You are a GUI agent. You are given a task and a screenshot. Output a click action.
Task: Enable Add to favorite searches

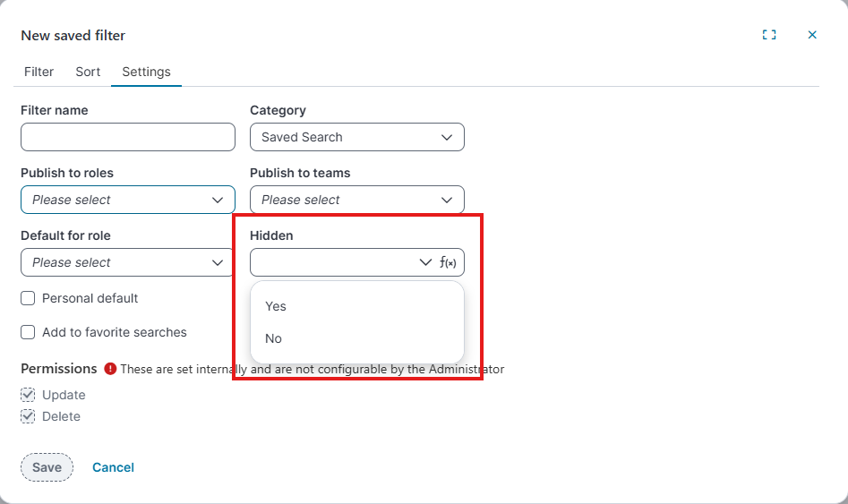point(28,332)
